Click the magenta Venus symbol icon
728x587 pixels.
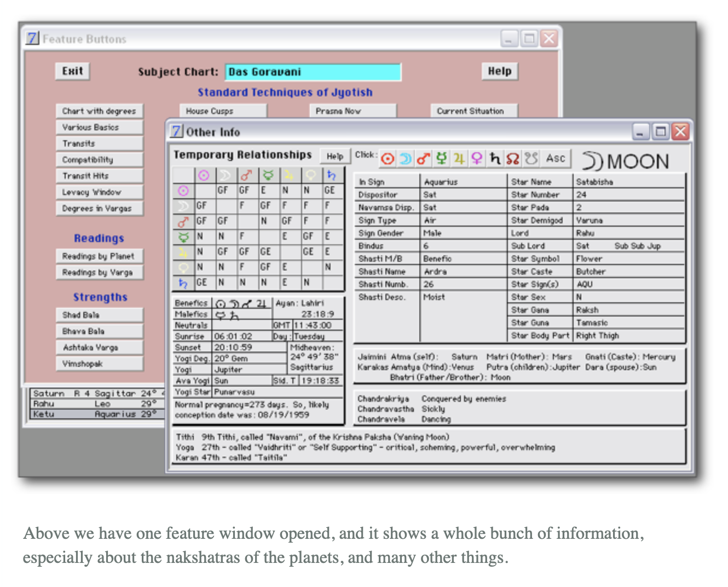(477, 159)
